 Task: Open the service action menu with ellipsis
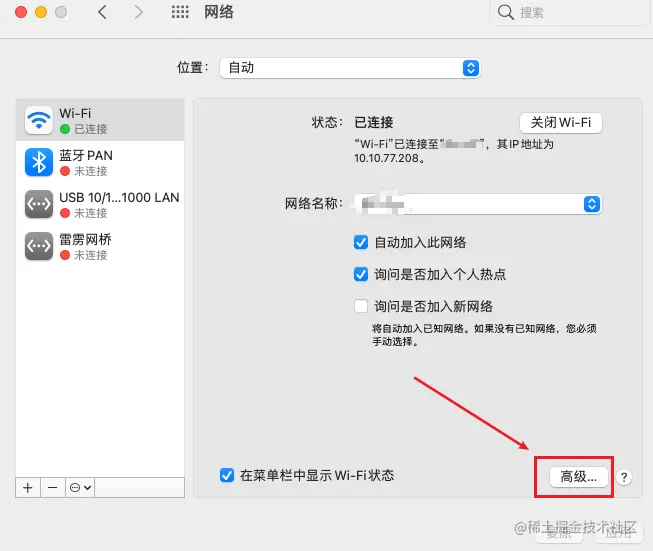[80, 487]
